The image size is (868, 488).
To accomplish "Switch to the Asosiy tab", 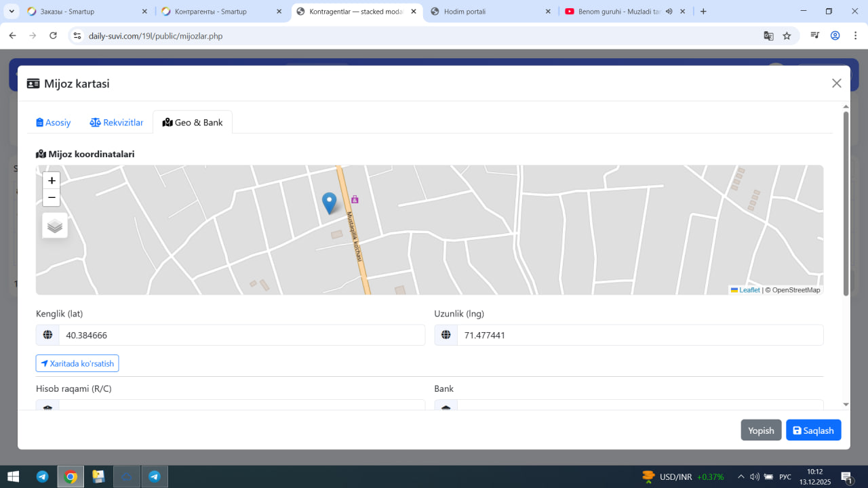I will 54,123.
